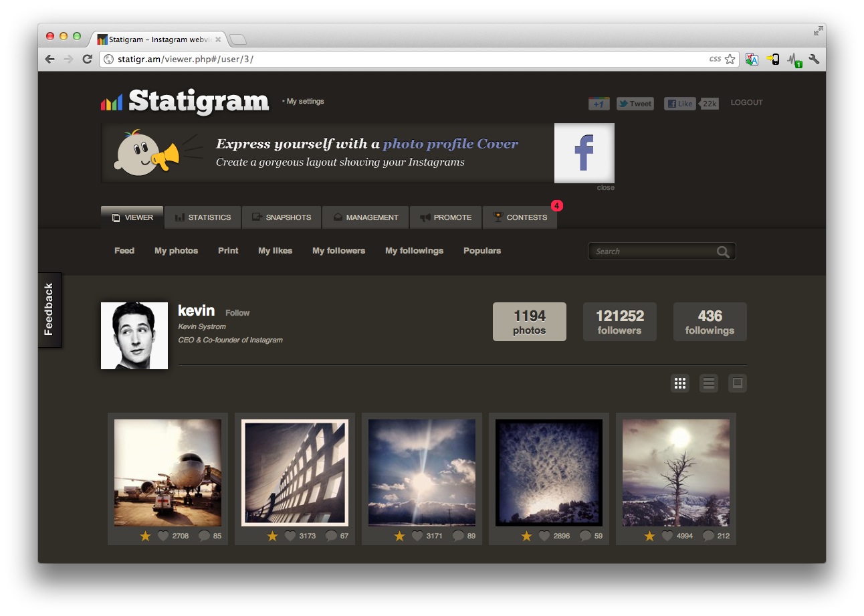Image resolution: width=864 pixels, height=616 pixels.
Task: Switch to single large photo view
Action: (738, 383)
